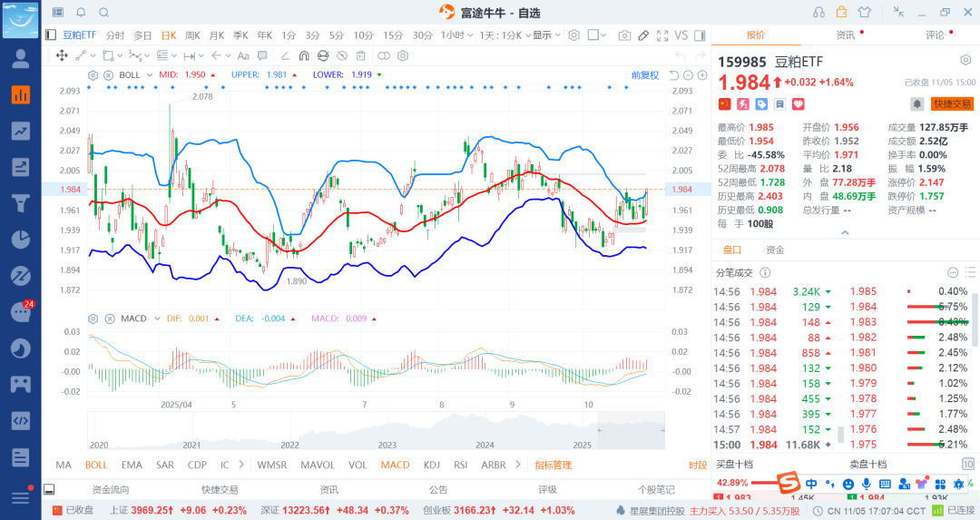This screenshot has height=520, width=980.
Task: Expand the 1小时 interval dropdown
Action: [x=457, y=35]
